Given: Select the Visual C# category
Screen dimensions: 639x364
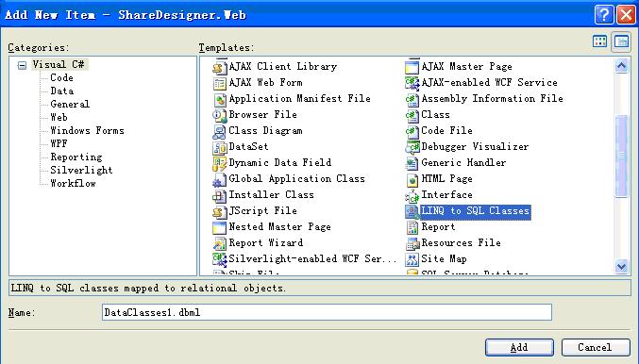Looking at the screenshot, I should point(59,64).
